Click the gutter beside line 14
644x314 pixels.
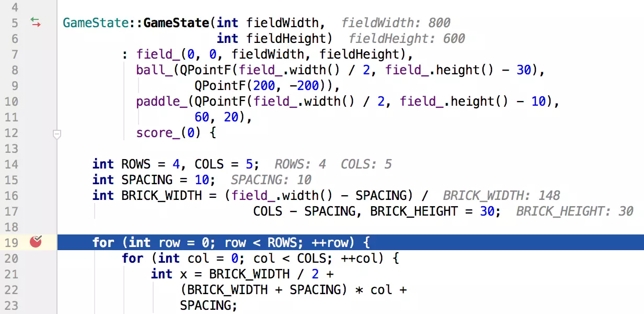[x=36, y=164]
